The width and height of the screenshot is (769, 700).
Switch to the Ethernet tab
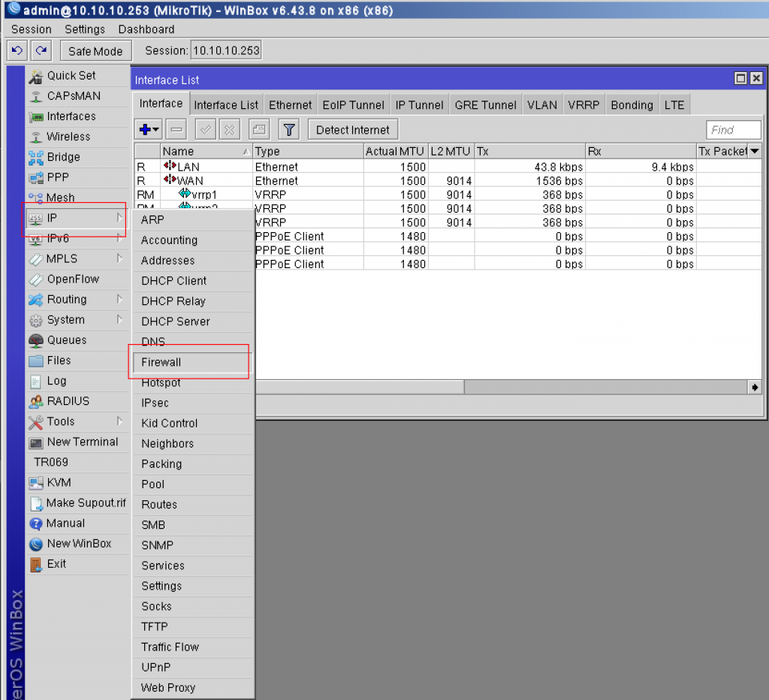[291, 105]
